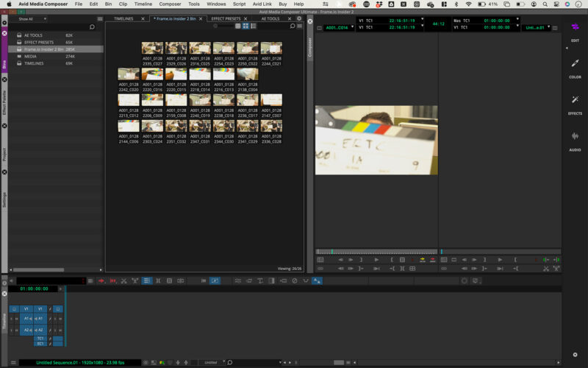Image resolution: width=588 pixels, height=368 pixels.
Task: Open the Show All dropdown in project sidebar
Action: pos(32,19)
